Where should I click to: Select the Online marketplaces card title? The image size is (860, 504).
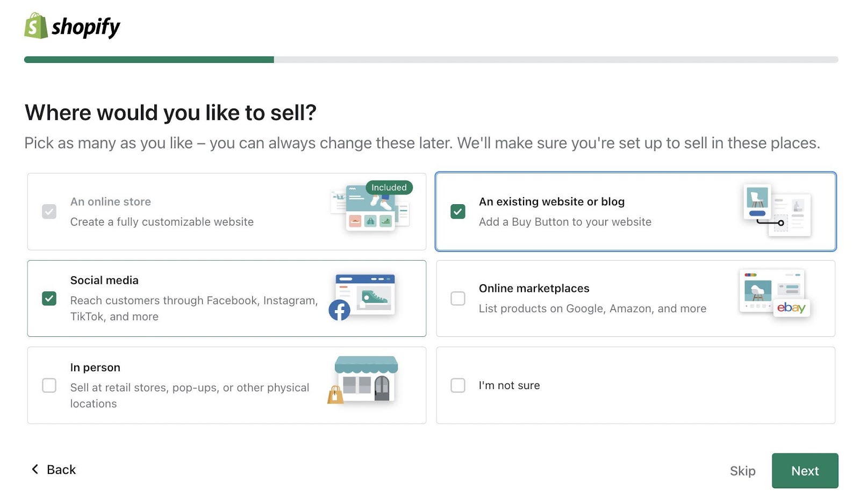click(534, 289)
